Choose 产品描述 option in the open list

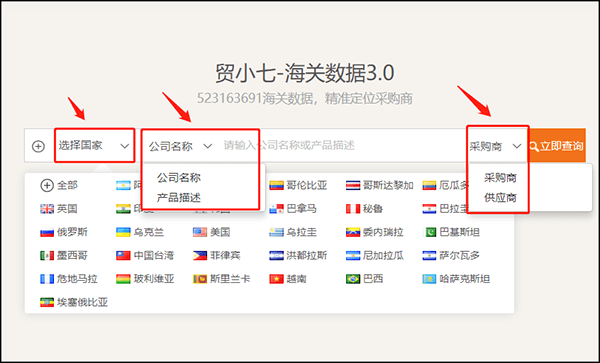tap(179, 198)
